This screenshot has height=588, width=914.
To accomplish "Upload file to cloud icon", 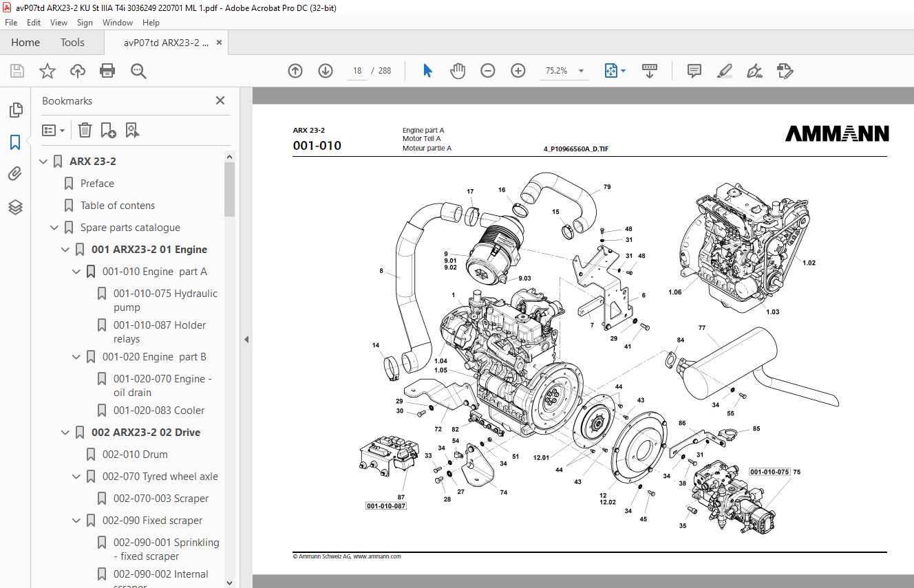I will pyautogui.click(x=78, y=71).
